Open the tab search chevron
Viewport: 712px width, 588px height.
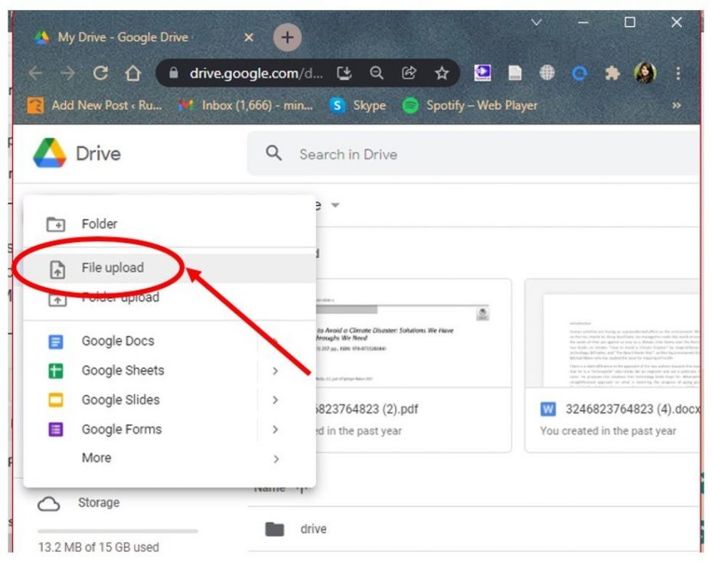(536, 21)
